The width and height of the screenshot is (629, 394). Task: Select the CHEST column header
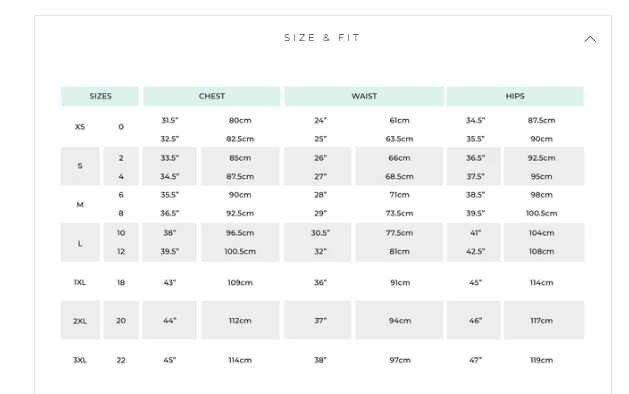click(212, 96)
